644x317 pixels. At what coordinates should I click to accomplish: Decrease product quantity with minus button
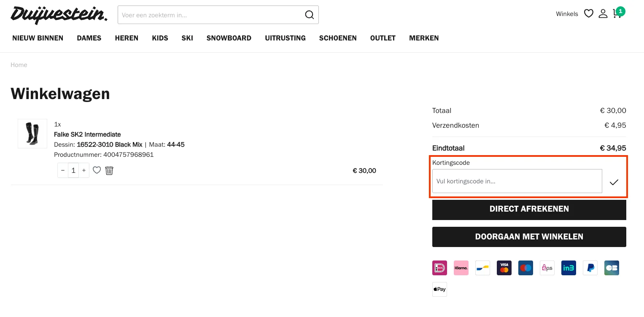coord(63,170)
